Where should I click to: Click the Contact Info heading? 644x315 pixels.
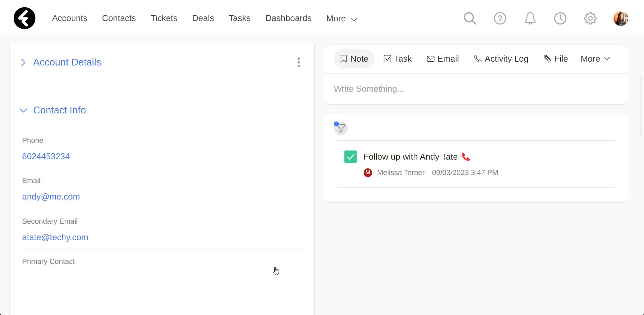pos(59,110)
